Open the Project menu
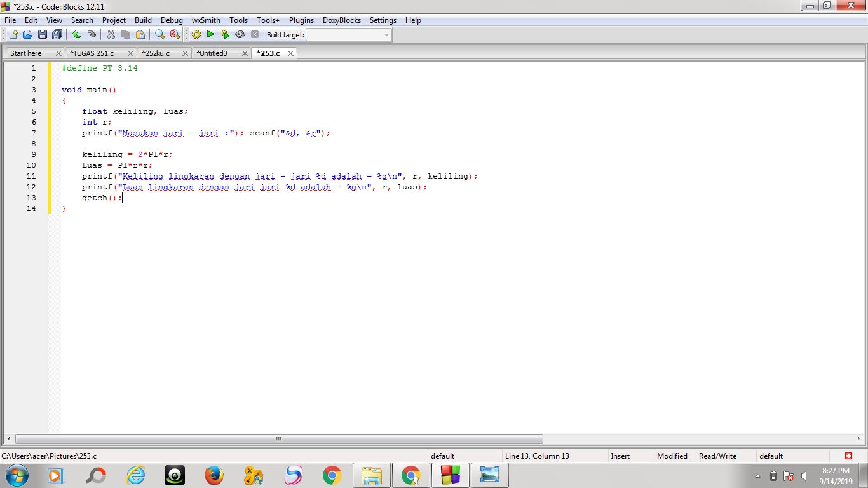This screenshot has width=868, height=488. [x=114, y=20]
